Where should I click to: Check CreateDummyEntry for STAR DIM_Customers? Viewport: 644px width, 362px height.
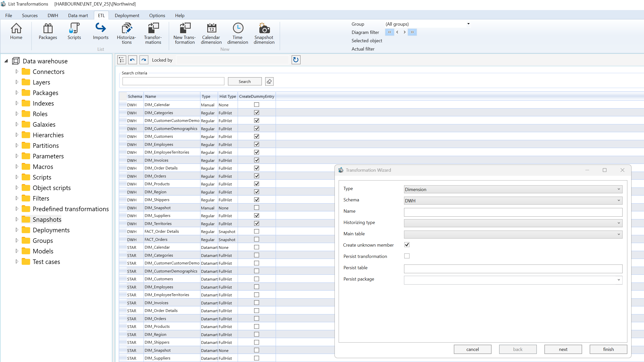coord(257,279)
